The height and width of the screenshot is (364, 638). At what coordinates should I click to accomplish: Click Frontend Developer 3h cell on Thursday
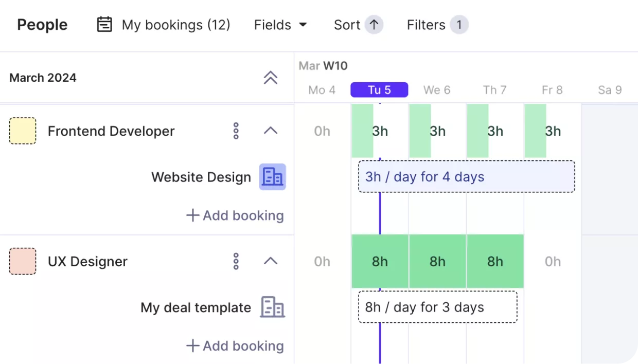(x=495, y=131)
